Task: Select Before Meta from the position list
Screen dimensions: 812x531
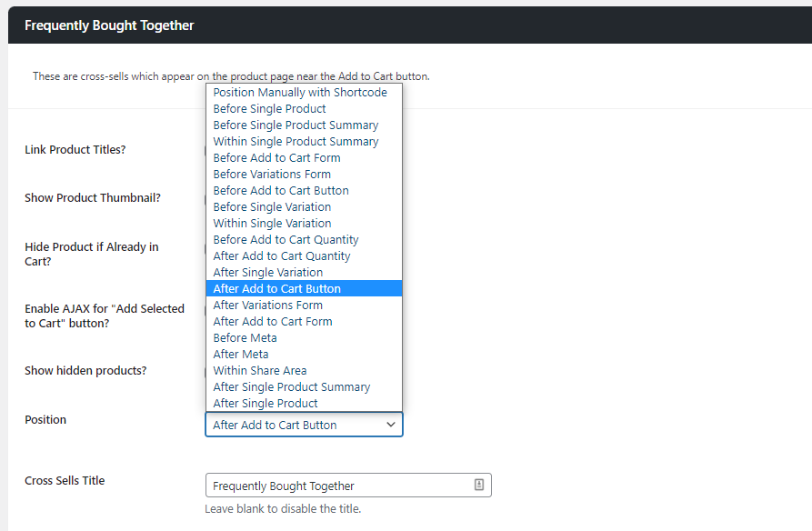Action: click(x=245, y=337)
